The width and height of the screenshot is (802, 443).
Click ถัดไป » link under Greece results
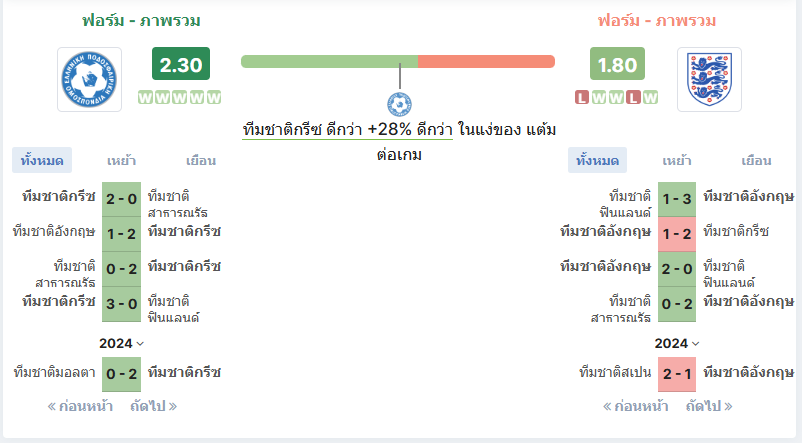tap(153, 406)
